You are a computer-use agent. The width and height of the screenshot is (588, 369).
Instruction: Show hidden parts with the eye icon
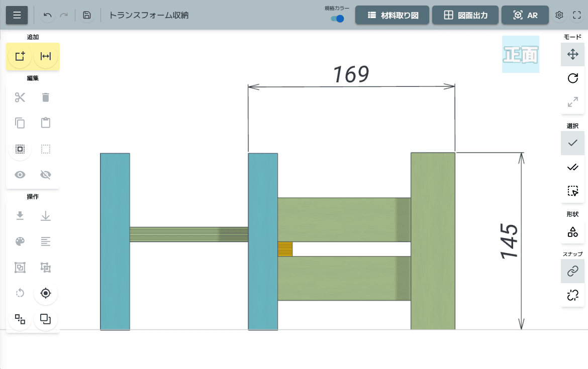(x=20, y=174)
